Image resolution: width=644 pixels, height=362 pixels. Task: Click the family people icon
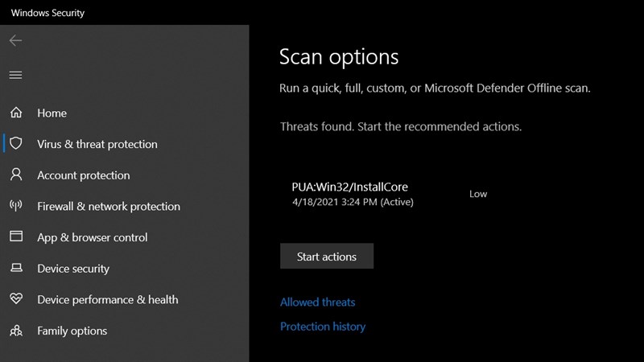[16, 331]
